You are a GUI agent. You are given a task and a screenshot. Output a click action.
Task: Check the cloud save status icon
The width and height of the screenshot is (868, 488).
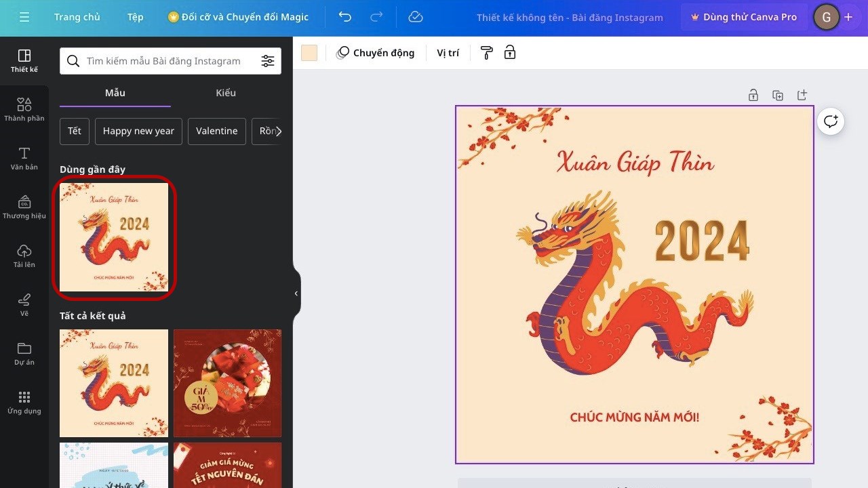(x=416, y=17)
